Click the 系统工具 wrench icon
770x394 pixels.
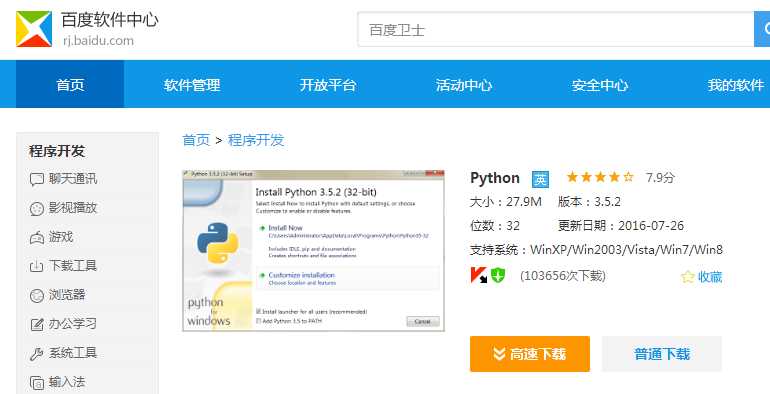(37, 354)
